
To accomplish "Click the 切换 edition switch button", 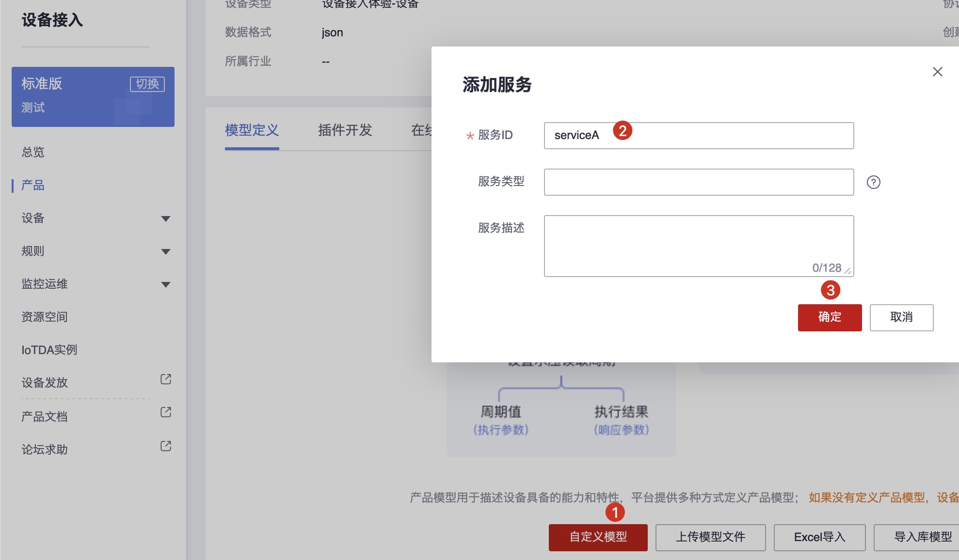I will point(147,84).
